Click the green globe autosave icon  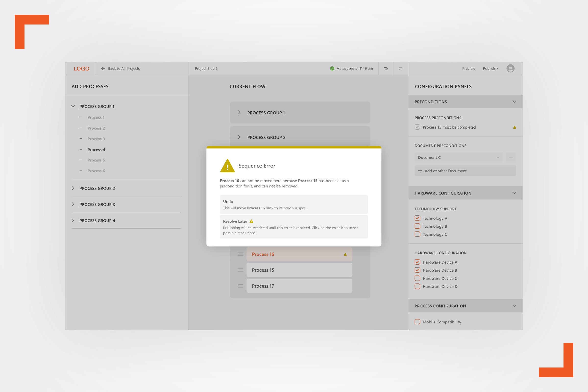click(332, 69)
